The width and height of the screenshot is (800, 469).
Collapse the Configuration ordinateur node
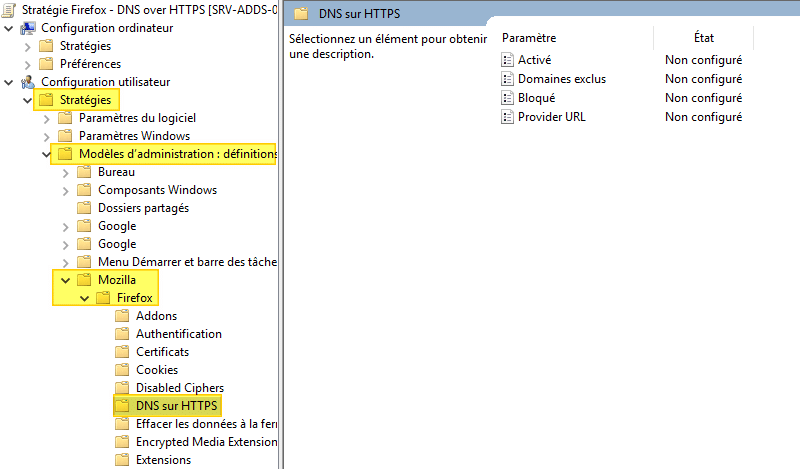click(9, 29)
